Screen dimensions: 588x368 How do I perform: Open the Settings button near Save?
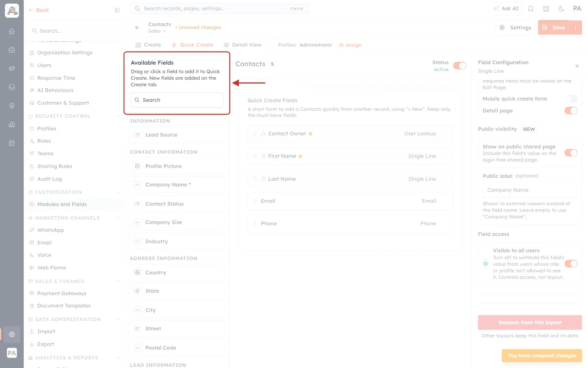click(x=515, y=27)
